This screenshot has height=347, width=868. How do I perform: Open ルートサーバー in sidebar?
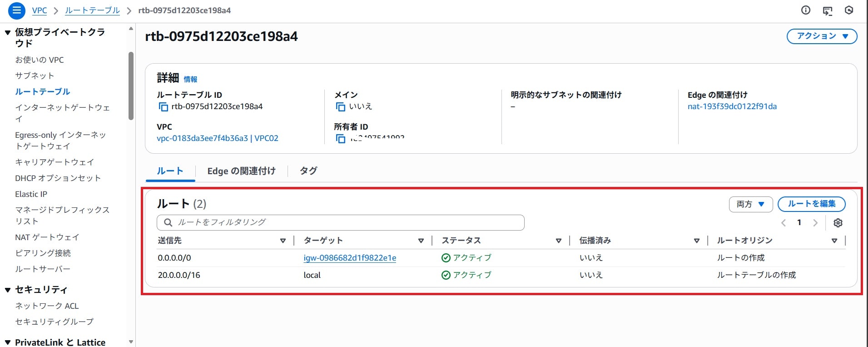[43, 269]
